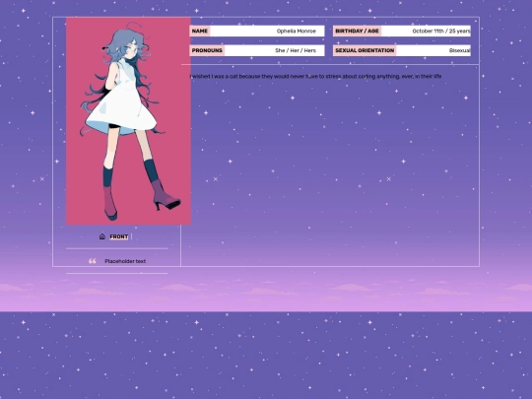Select the value "She / Her / Hers"
Viewport: 532px width, 399px height.
(296, 50)
